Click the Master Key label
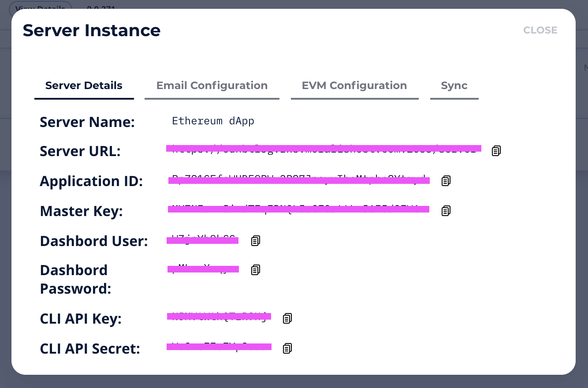The image size is (588, 388). click(81, 212)
